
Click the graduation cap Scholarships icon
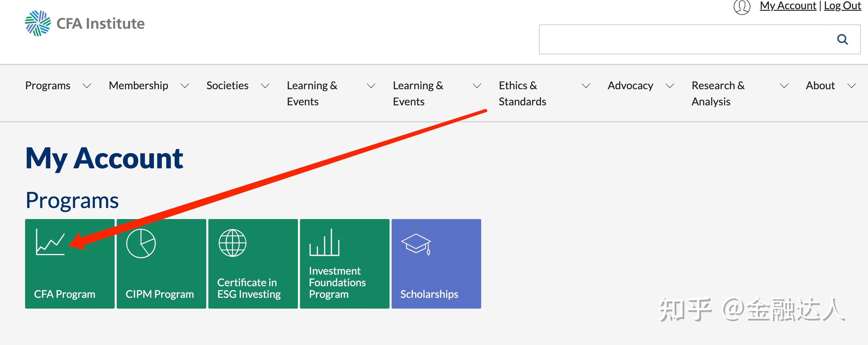[416, 244]
